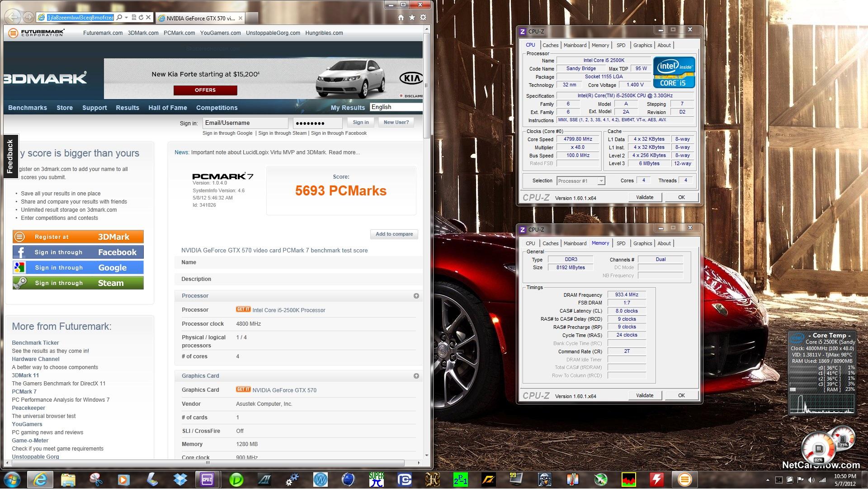Open Internet Explorer from the taskbar
This screenshot has height=489, width=868.
coord(40,480)
